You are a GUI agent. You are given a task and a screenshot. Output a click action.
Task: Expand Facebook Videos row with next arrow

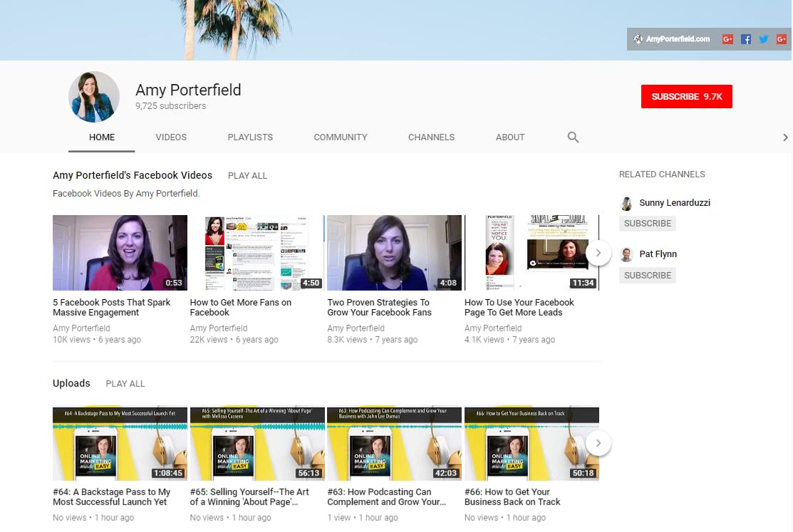(598, 253)
